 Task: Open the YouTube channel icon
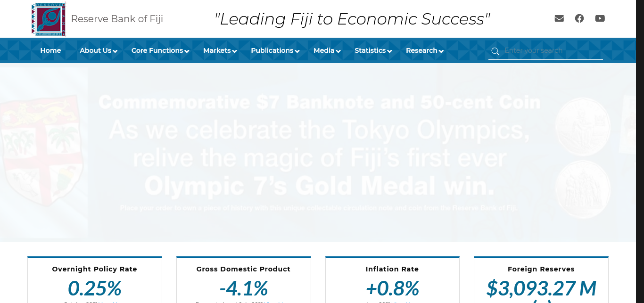click(600, 18)
